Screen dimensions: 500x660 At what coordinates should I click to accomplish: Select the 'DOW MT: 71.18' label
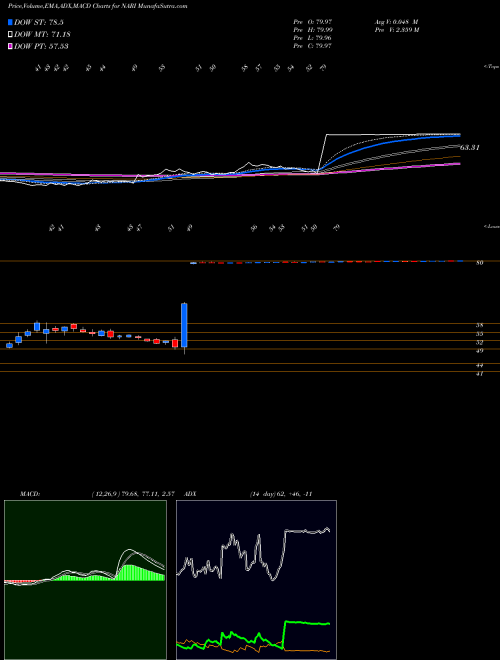click(42, 35)
